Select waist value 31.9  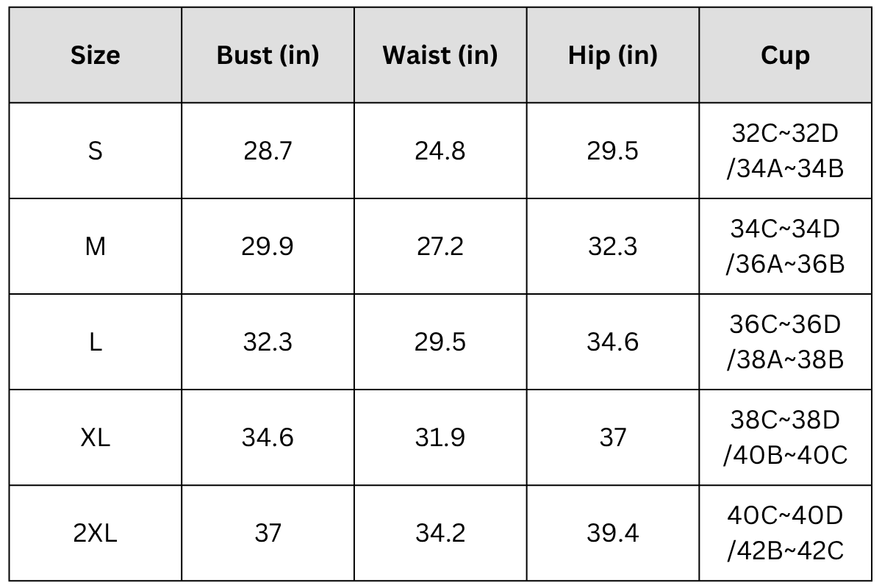pos(440,437)
